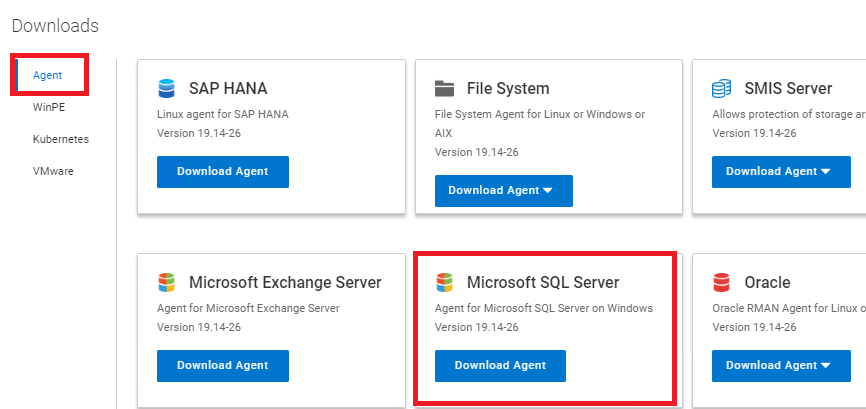This screenshot has height=409, width=866.
Task: Select the Agent tab in sidebar
Action: [x=48, y=75]
